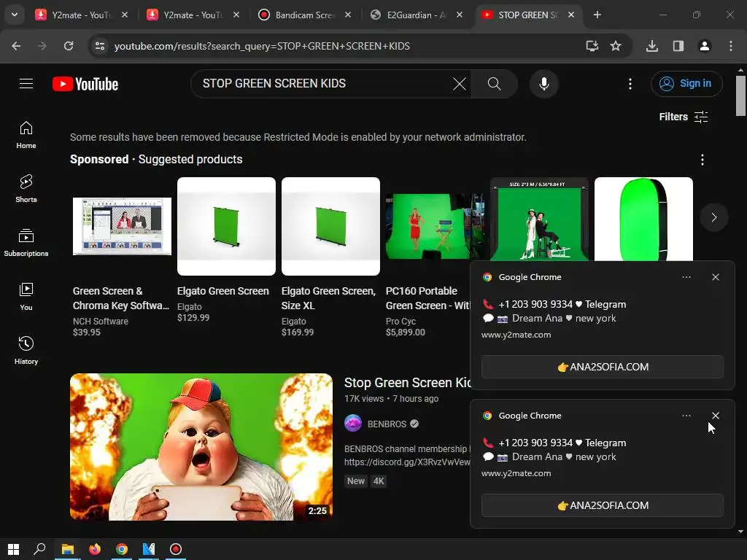Open the Stop Green Screen Kid video title
The width and height of the screenshot is (747, 560).
pos(407,383)
